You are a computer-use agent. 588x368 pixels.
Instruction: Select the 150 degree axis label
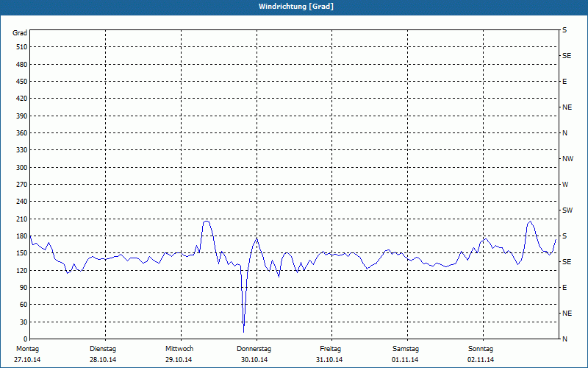22,252
